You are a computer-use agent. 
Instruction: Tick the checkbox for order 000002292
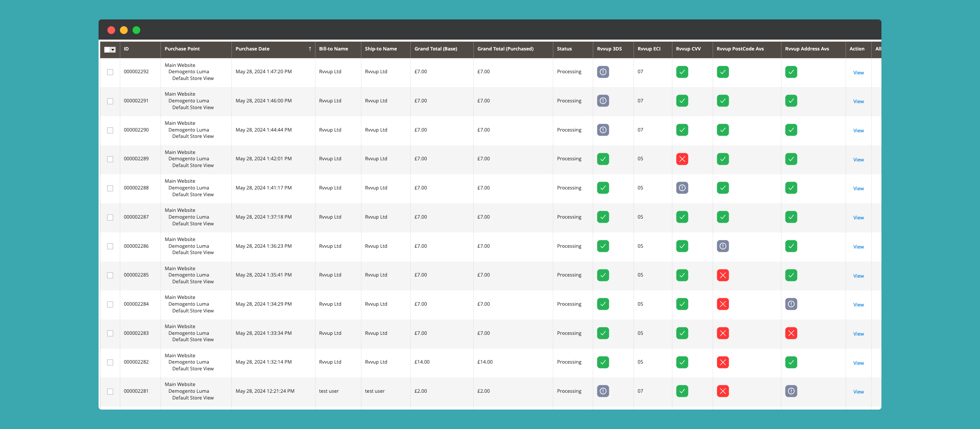pyautogui.click(x=110, y=72)
